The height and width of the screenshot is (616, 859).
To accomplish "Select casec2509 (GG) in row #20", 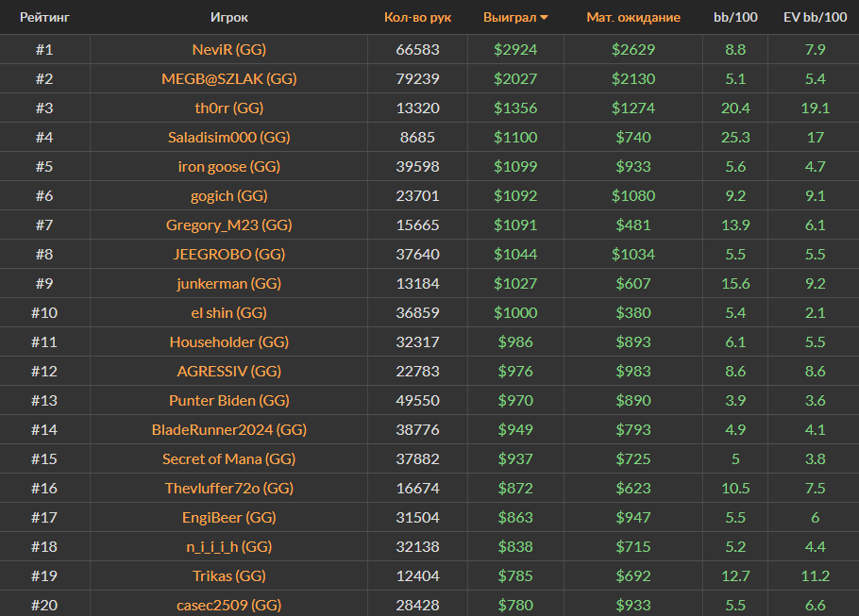I will coord(228,605).
